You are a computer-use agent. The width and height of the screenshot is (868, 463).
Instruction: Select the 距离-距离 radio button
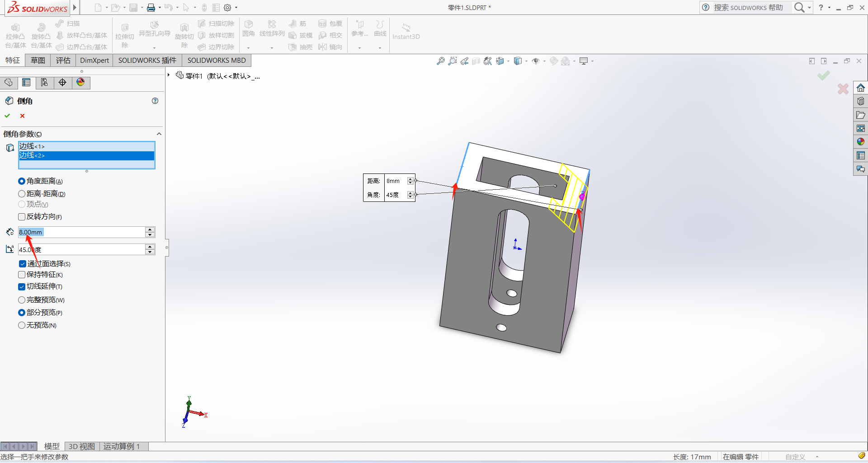22,194
